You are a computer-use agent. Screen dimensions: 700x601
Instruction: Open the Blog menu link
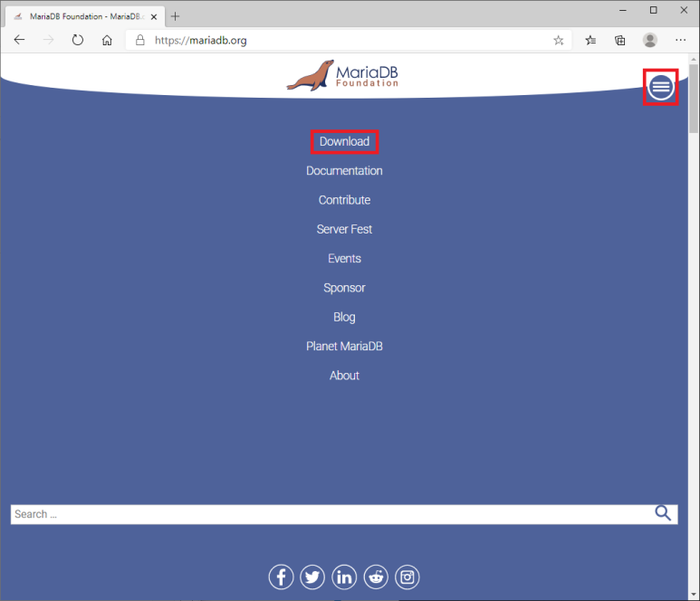344,317
